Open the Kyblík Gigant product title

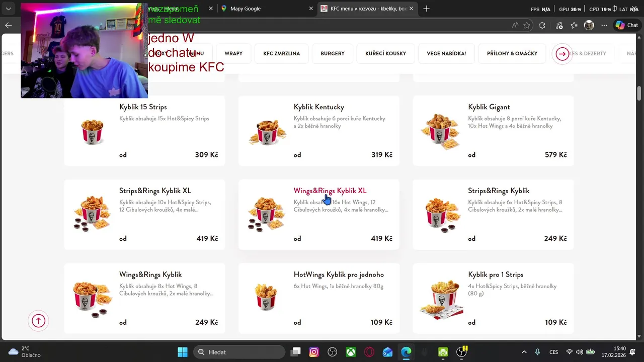489,107
